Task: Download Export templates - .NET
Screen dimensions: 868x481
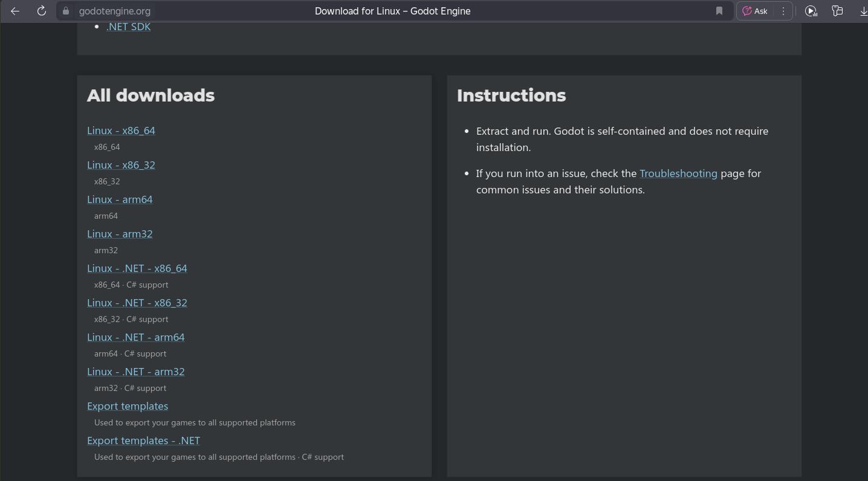Action: [x=143, y=441]
